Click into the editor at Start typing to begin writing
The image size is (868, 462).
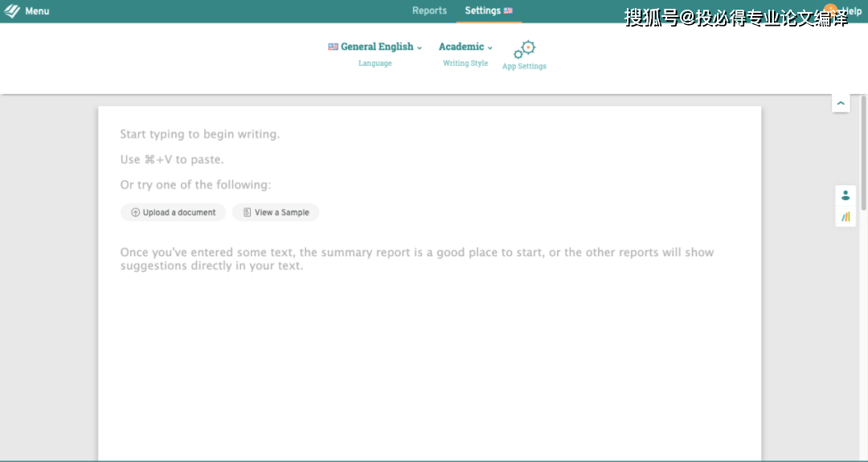point(200,134)
